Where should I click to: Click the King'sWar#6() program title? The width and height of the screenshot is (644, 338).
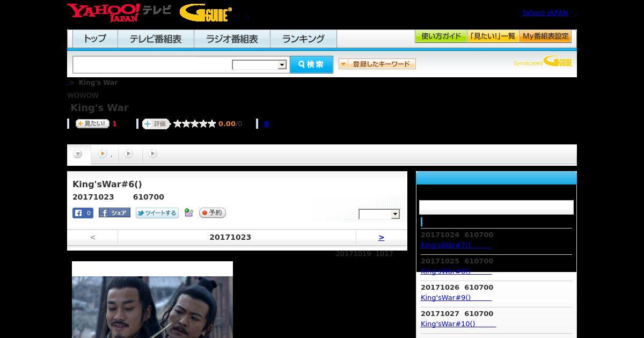[107, 184]
